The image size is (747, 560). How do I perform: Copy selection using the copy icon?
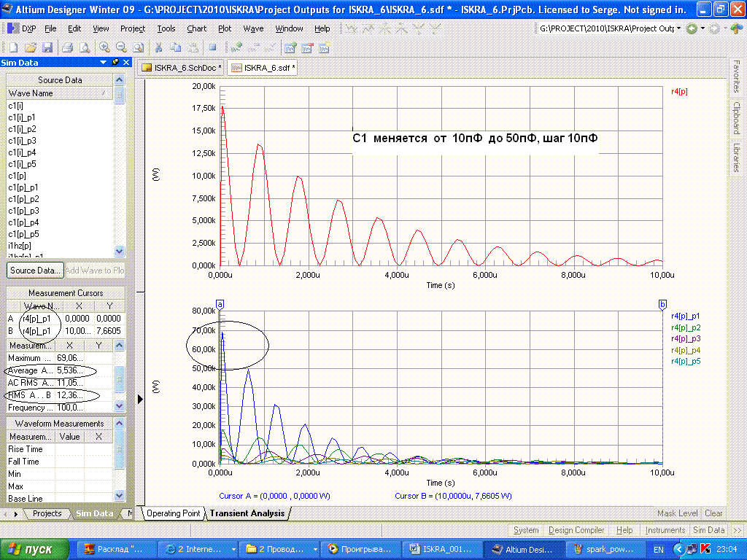(x=176, y=47)
